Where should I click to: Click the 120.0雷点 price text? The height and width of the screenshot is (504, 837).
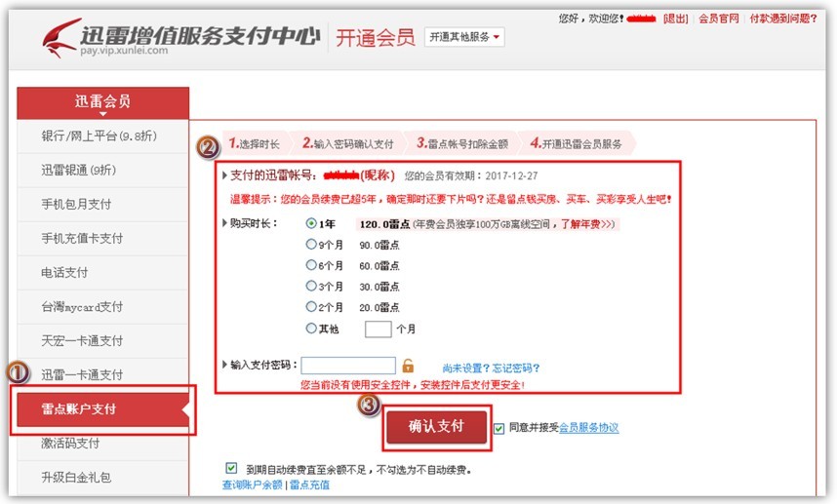click(x=384, y=224)
